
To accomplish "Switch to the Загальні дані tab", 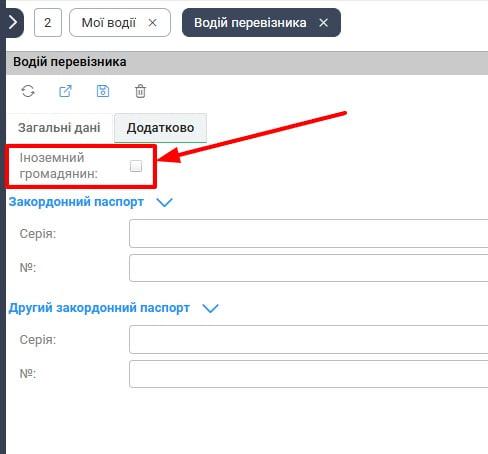I will coord(59,128).
